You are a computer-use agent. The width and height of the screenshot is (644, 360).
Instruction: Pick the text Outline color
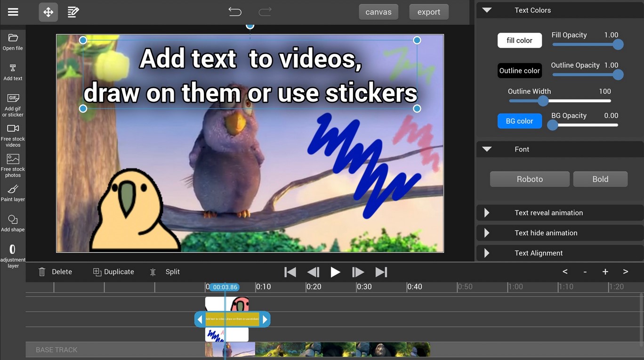point(520,71)
